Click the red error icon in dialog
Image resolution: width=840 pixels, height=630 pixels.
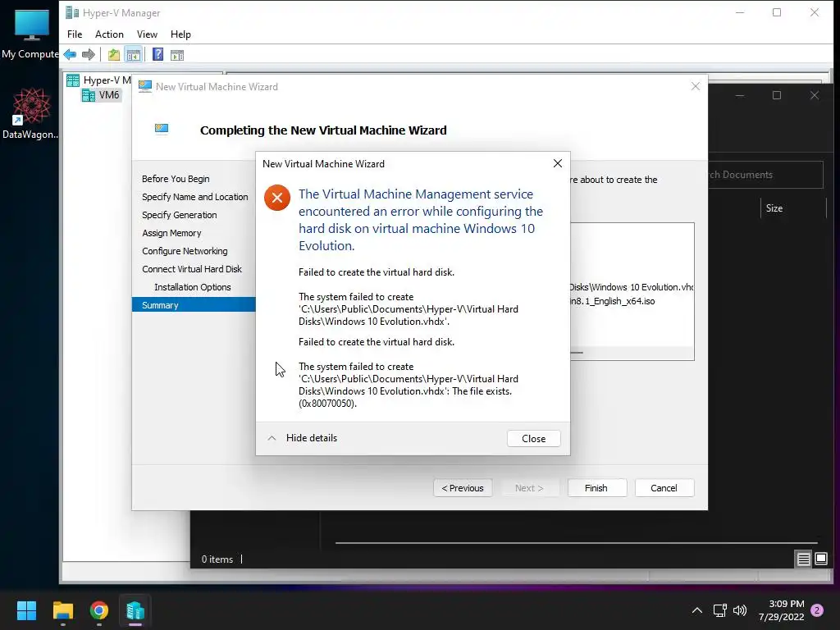(277, 198)
